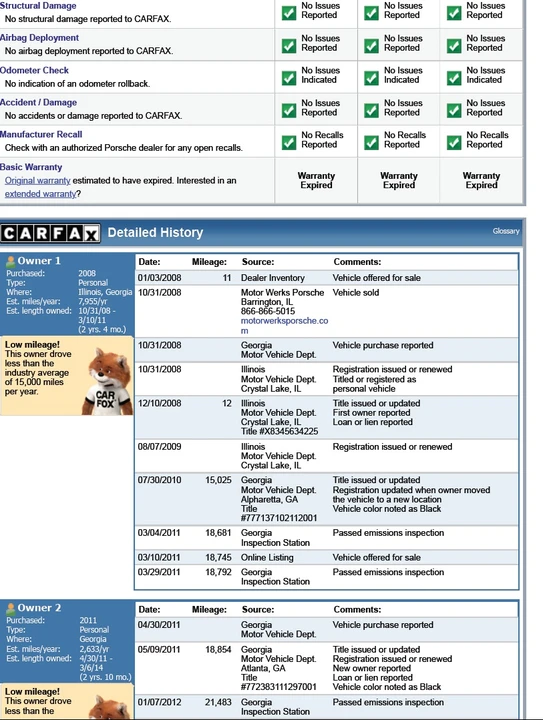Click the 12/10/2008 date cell
The height and width of the screenshot is (720, 543).
[159, 403]
